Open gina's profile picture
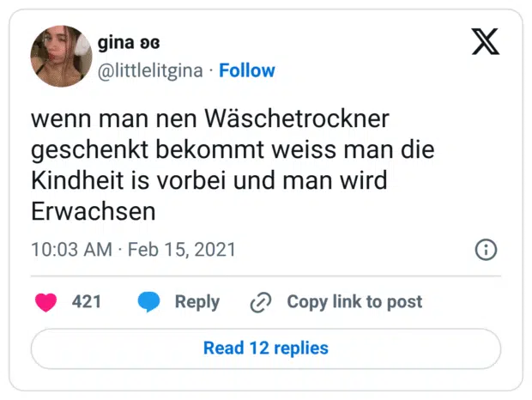The width and height of the screenshot is (532, 400). click(62, 56)
